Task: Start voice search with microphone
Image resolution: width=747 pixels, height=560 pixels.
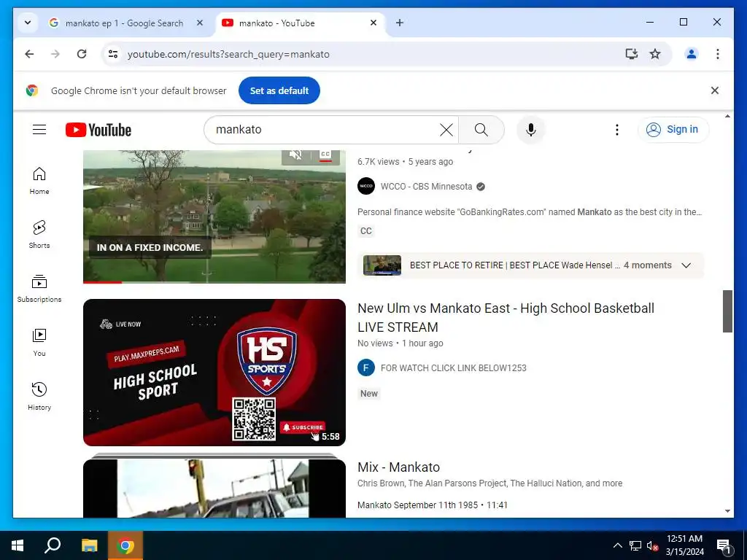Action: [531, 130]
